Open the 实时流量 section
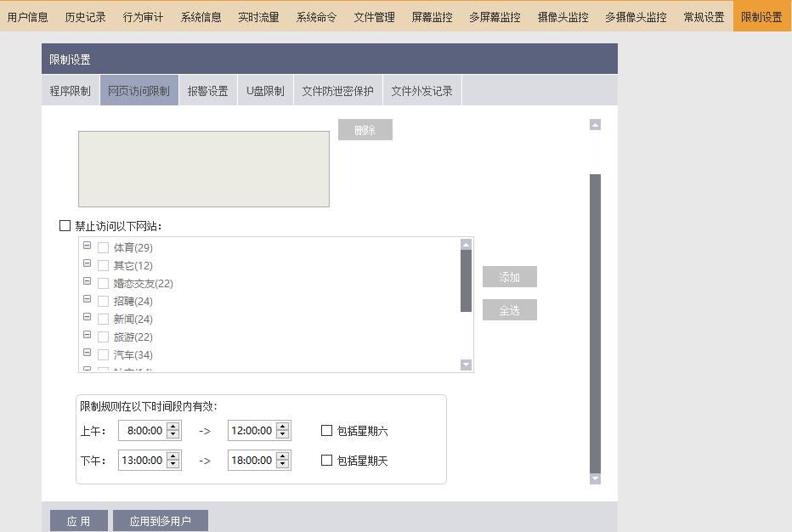Image resolution: width=792 pixels, height=532 pixels. point(258,15)
